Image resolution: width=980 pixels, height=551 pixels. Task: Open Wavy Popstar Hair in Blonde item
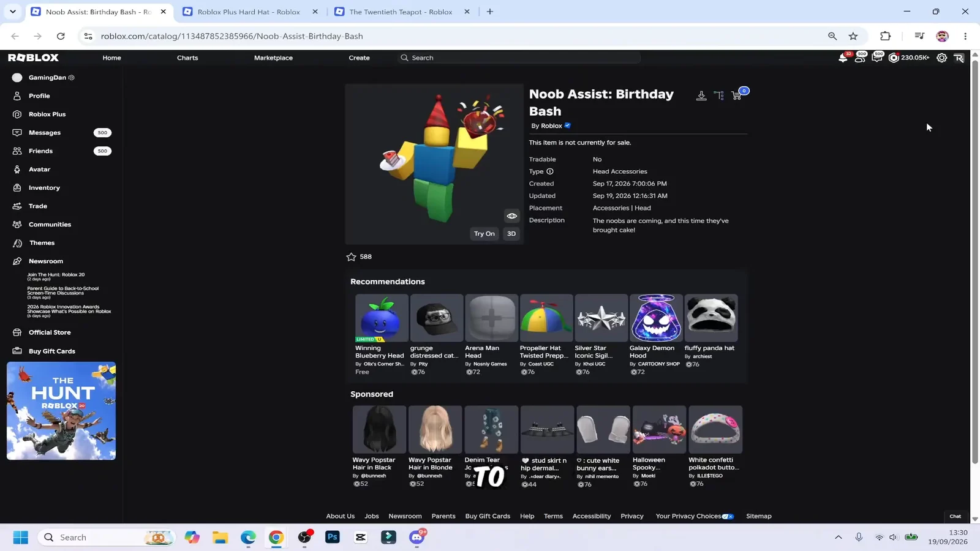coord(435,446)
